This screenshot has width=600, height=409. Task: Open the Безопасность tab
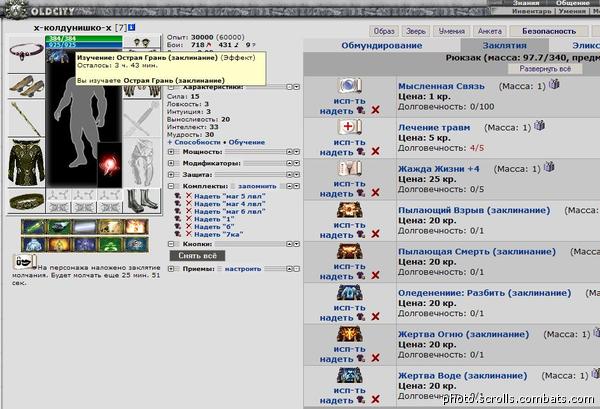(x=549, y=31)
